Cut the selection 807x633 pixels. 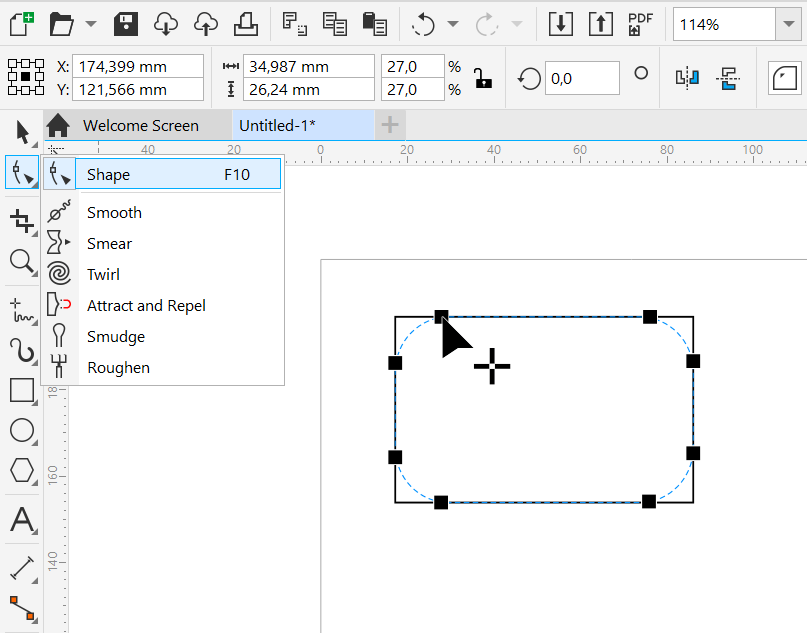pyautogui.click(x=294, y=24)
